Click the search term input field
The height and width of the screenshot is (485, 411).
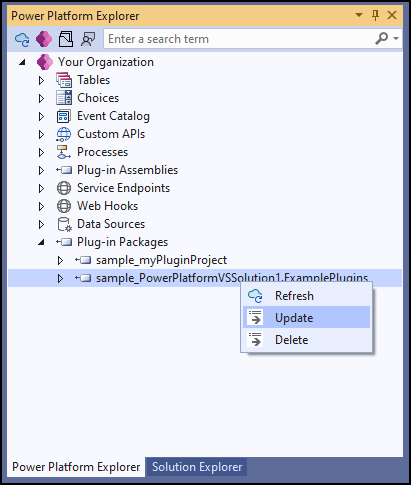pyautogui.click(x=238, y=39)
